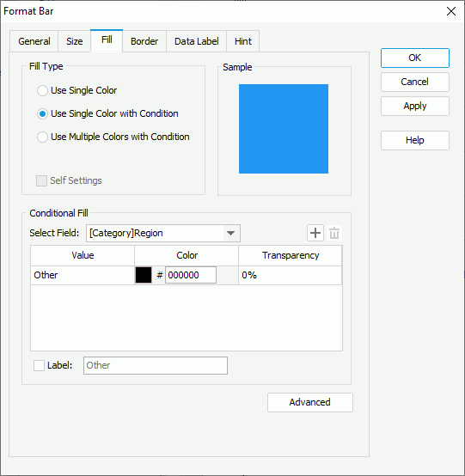Open the Data Label tab
The height and width of the screenshot is (476, 465).
click(197, 41)
